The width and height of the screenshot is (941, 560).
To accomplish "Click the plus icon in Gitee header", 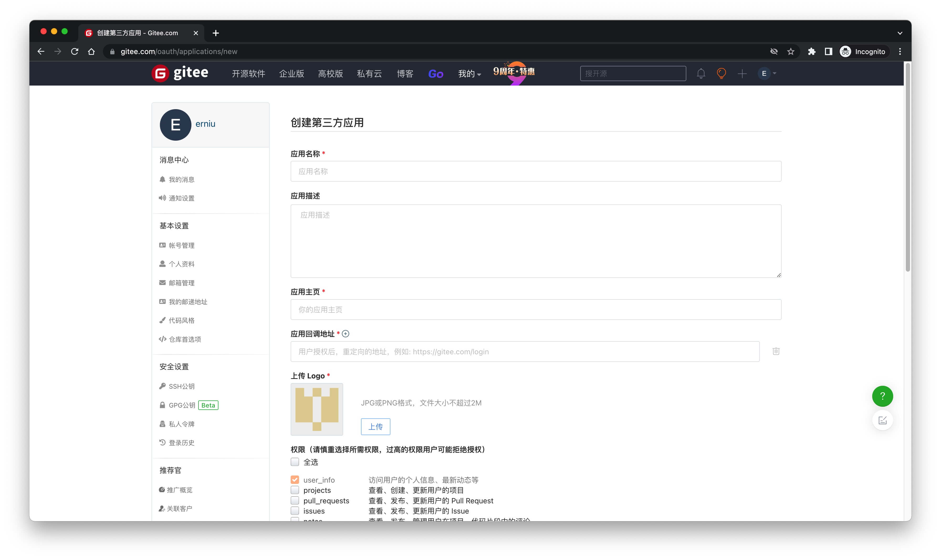I will 742,73.
